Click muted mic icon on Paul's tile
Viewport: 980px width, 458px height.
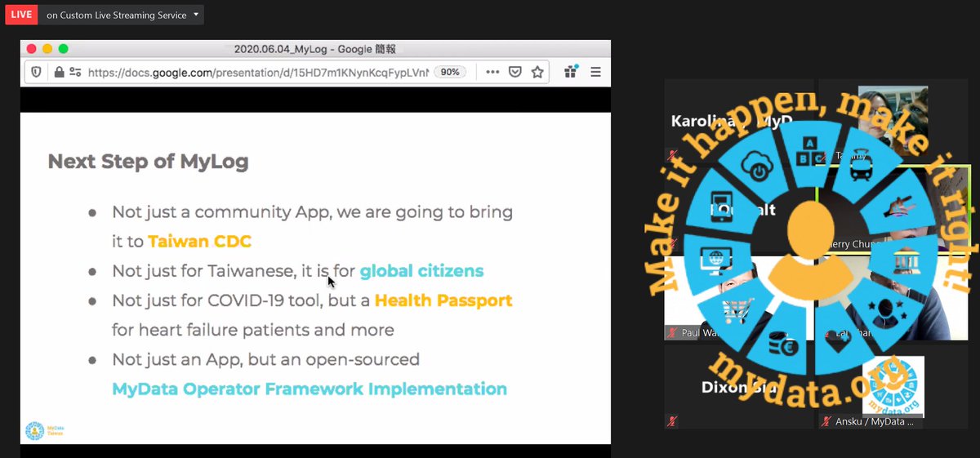(673, 332)
